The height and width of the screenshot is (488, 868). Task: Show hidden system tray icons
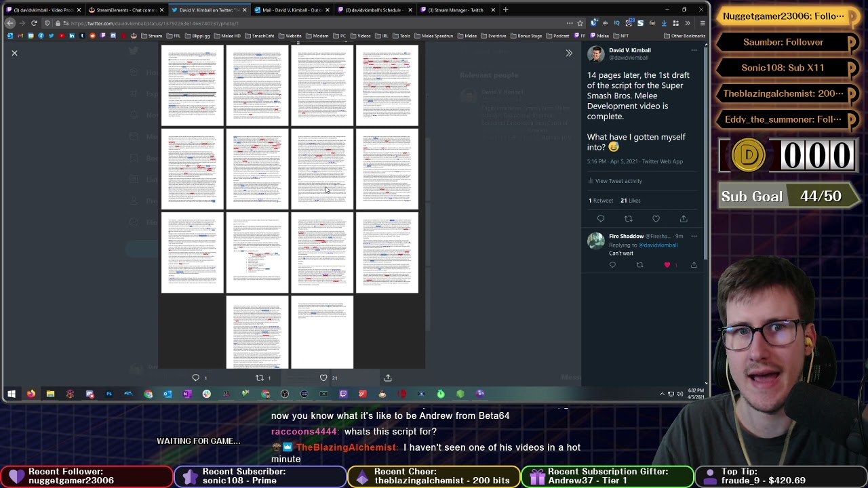point(662,394)
